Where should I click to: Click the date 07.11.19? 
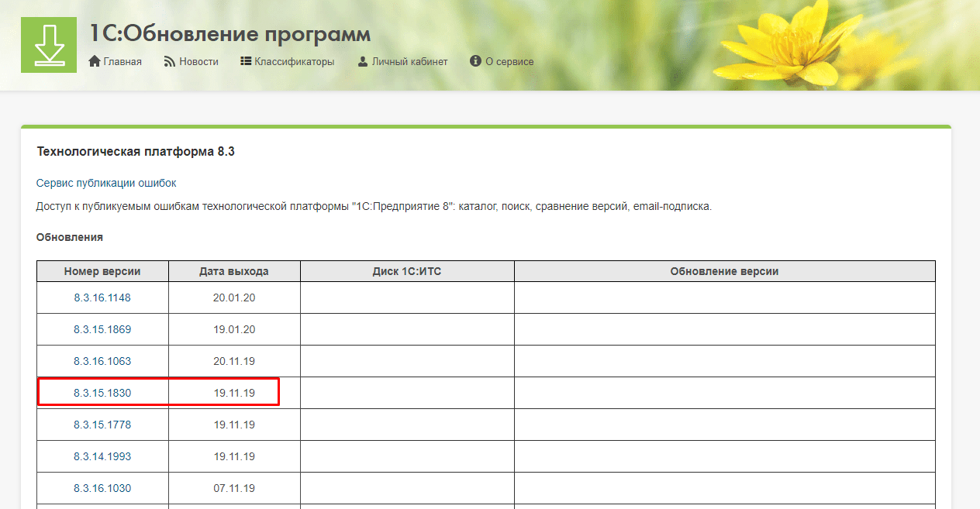(x=234, y=488)
